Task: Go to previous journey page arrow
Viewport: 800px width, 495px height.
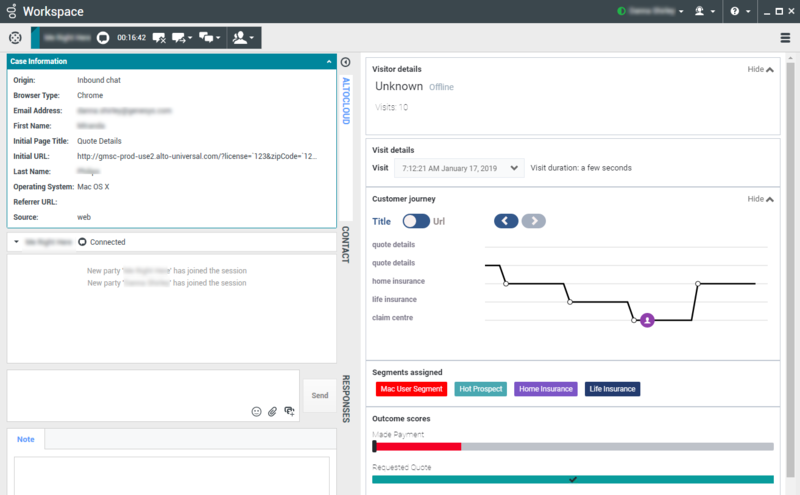Action: pyautogui.click(x=506, y=221)
